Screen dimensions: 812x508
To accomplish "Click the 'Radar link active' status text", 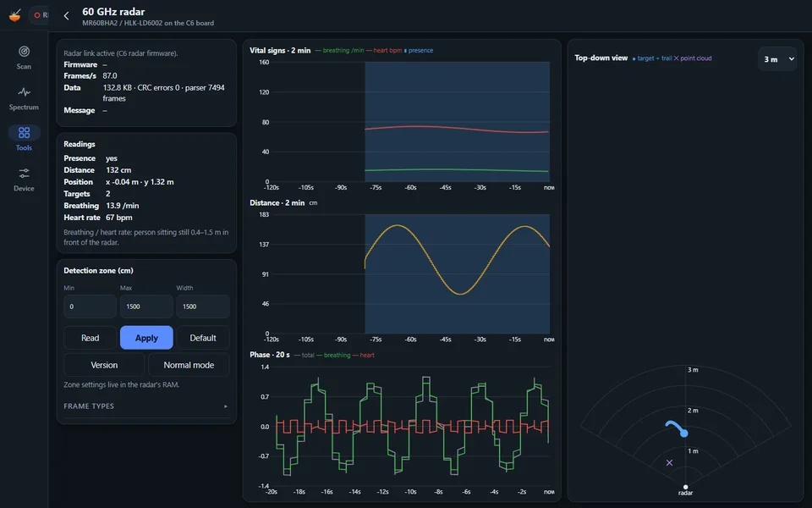I will tap(121, 52).
